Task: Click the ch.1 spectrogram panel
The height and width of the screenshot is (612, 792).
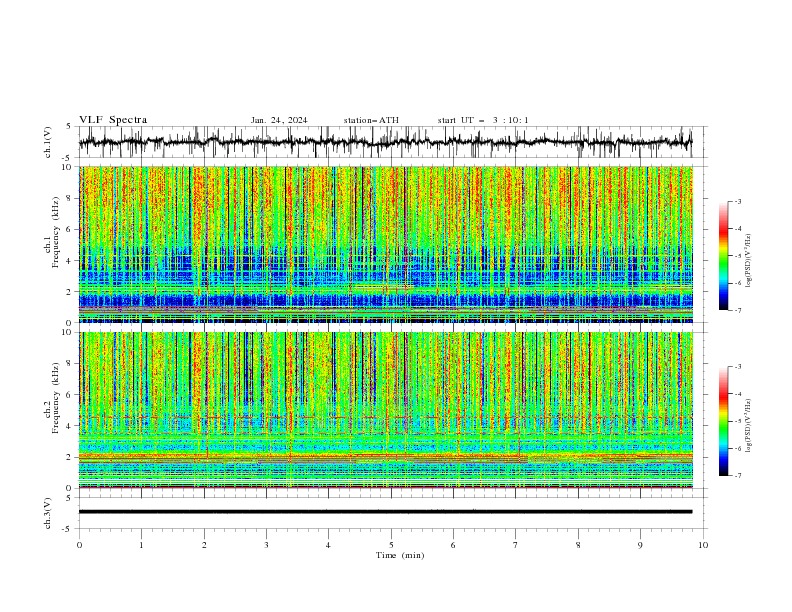Action: [x=385, y=244]
